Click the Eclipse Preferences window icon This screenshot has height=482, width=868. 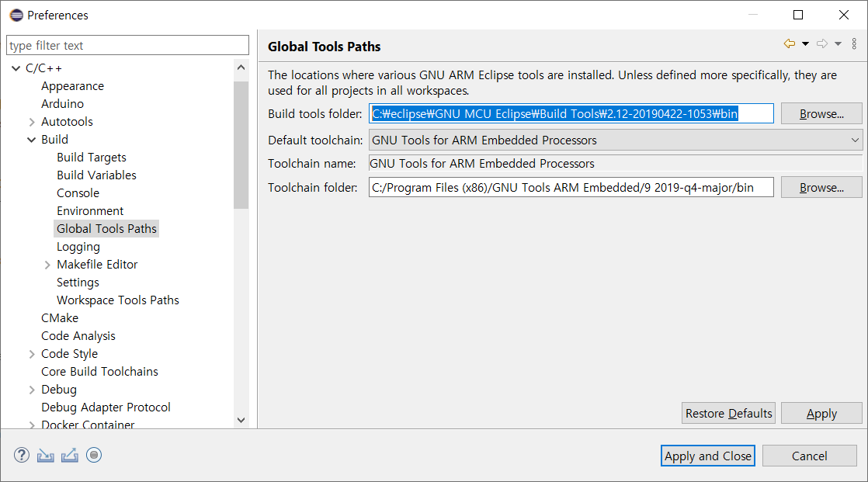[x=16, y=15]
